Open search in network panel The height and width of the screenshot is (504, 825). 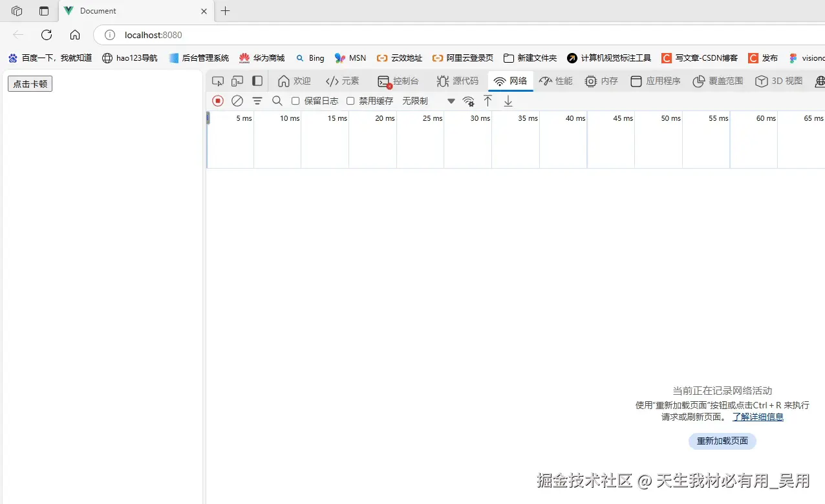click(277, 101)
